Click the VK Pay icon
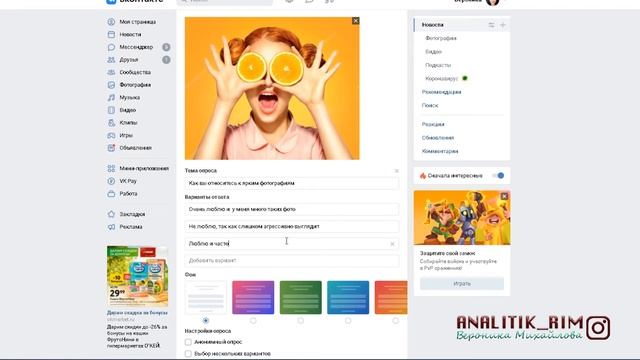The height and width of the screenshot is (360, 640). [x=111, y=181]
